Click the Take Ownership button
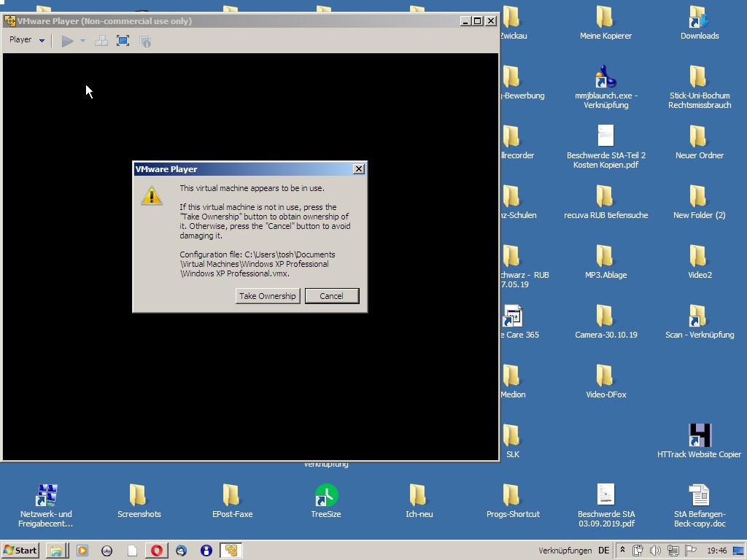The image size is (747, 560). [x=268, y=296]
